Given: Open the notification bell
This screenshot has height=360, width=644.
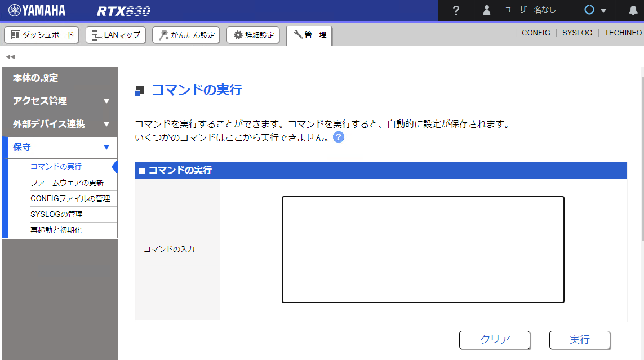Looking at the screenshot, I should pos(633,11).
